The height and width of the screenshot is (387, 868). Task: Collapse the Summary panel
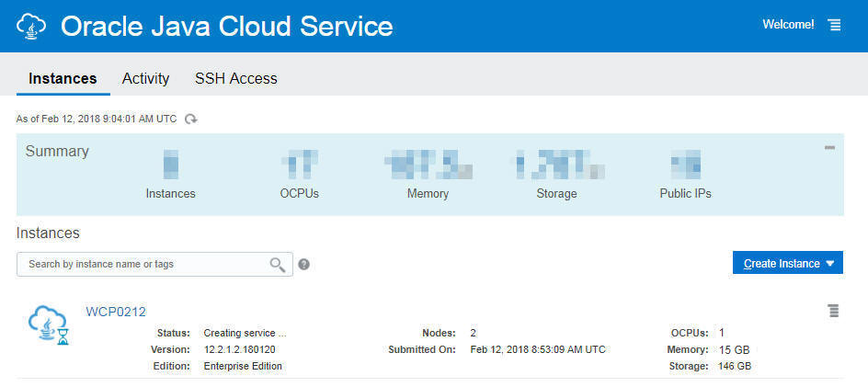click(829, 148)
